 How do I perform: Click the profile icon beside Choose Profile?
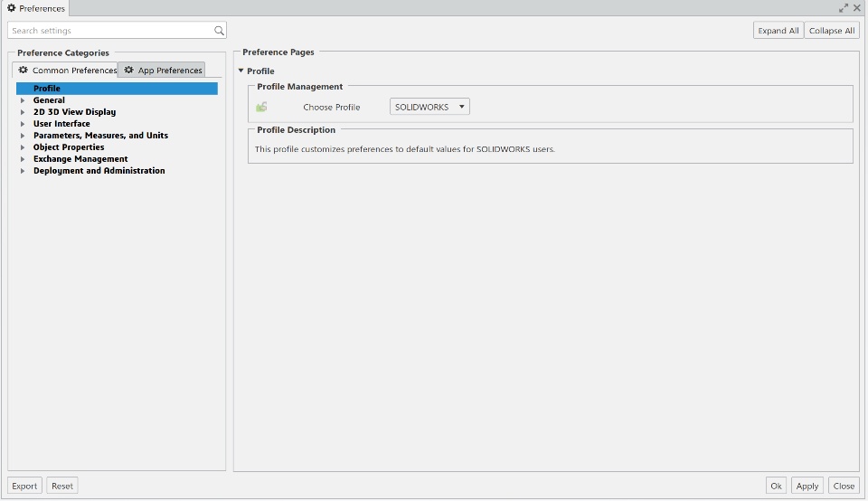[261, 107]
